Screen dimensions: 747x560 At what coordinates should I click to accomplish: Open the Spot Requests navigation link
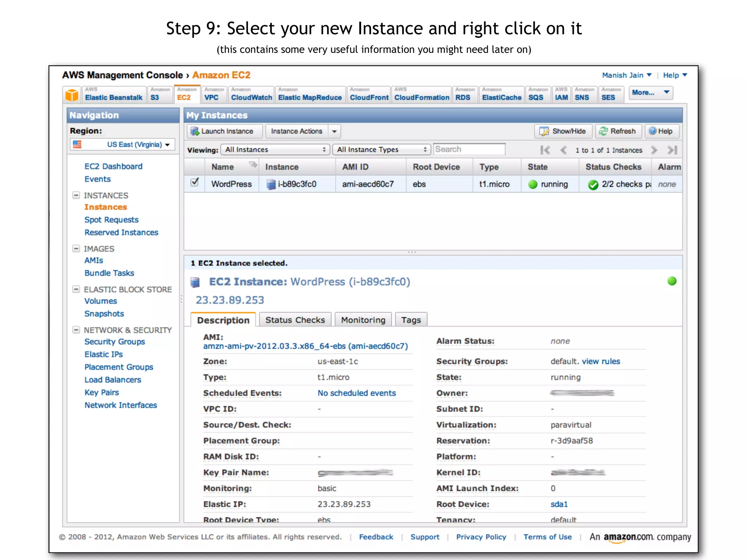(111, 220)
